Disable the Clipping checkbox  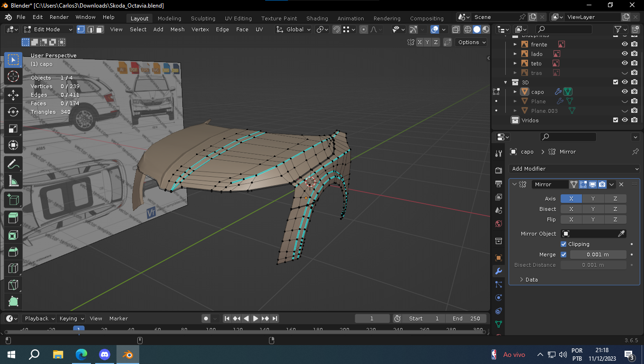tap(563, 244)
